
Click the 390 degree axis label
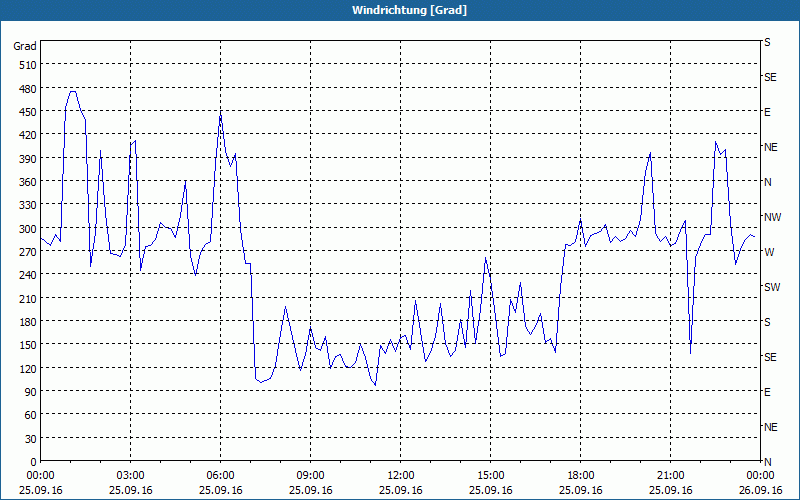[x=28, y=159]
